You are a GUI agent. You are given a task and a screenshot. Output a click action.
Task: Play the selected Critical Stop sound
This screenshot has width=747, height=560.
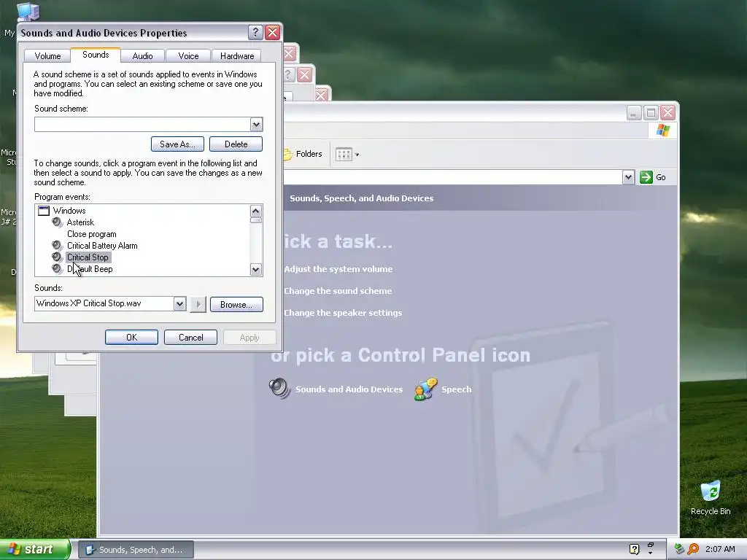[198, 304]
